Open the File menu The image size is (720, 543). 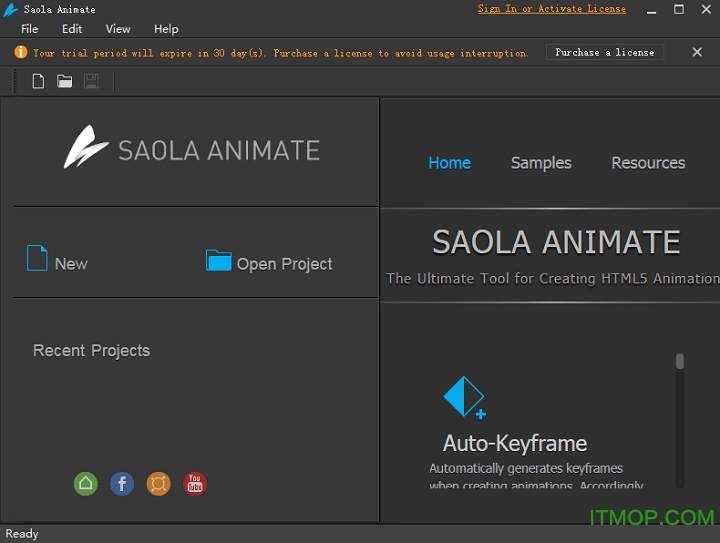[29, 29]
